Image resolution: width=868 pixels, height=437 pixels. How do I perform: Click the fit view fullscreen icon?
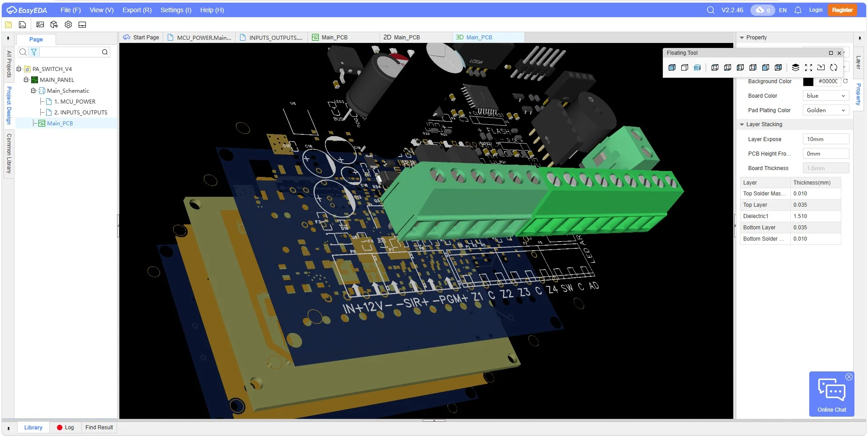click(809, 67)
